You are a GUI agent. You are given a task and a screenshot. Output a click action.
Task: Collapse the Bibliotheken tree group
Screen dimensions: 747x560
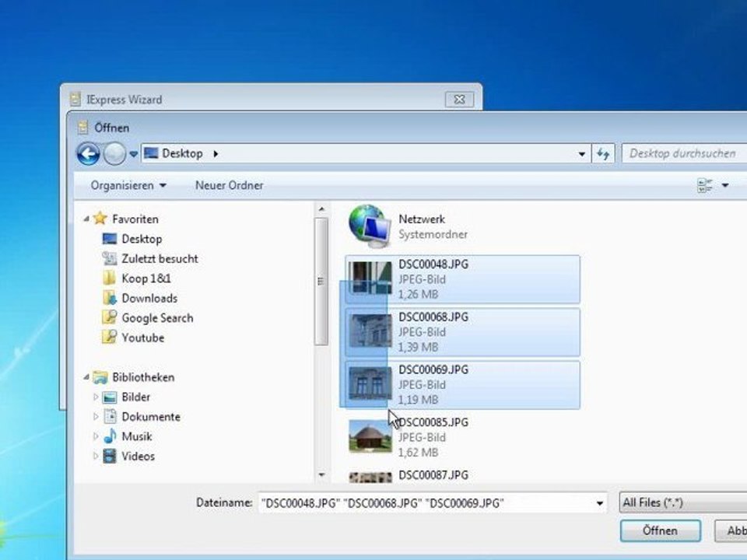(86, 377)
